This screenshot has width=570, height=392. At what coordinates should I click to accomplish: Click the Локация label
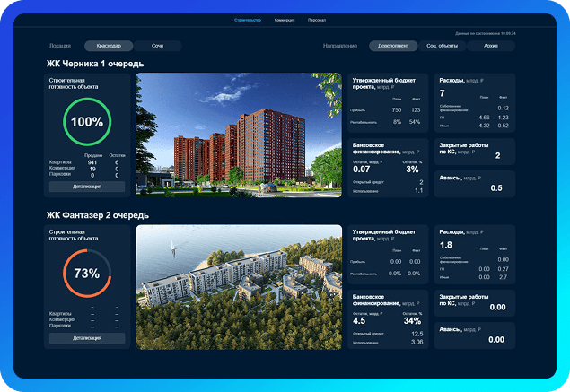pos(60,46)
